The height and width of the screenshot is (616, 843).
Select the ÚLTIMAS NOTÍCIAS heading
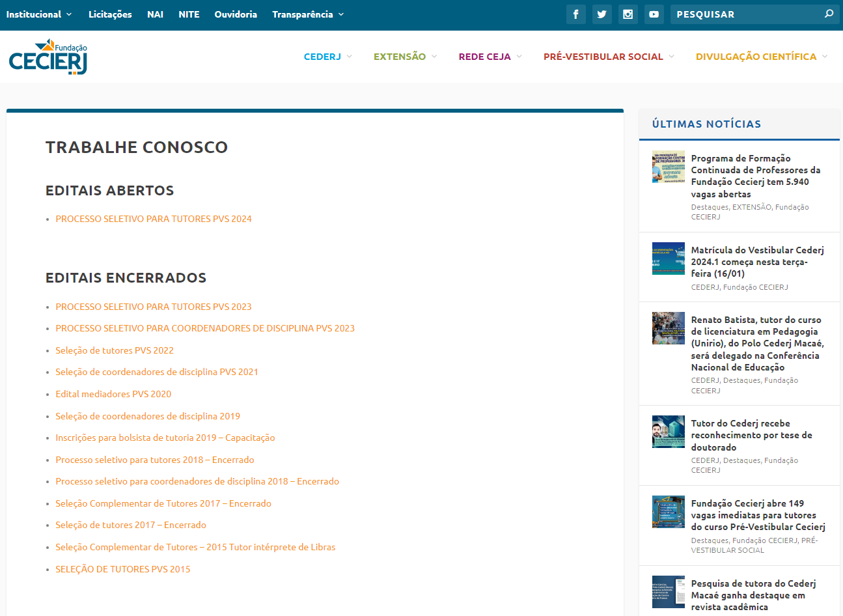[x=706, y=124]
